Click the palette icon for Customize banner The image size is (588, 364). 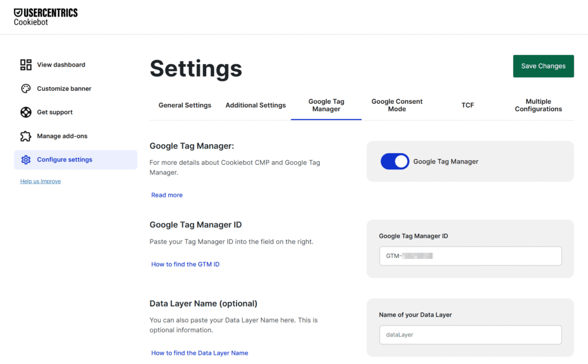(26, 88)
